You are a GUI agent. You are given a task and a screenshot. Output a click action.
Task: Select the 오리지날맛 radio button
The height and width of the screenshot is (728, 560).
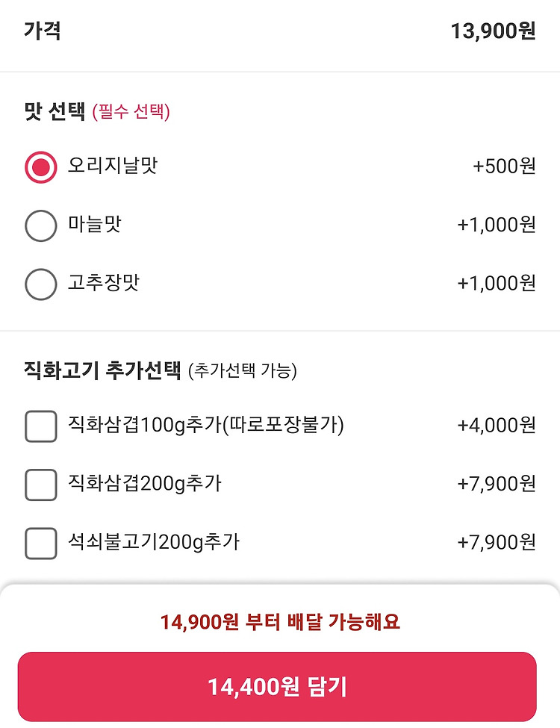pyautogui.click(x=41, y=167)
